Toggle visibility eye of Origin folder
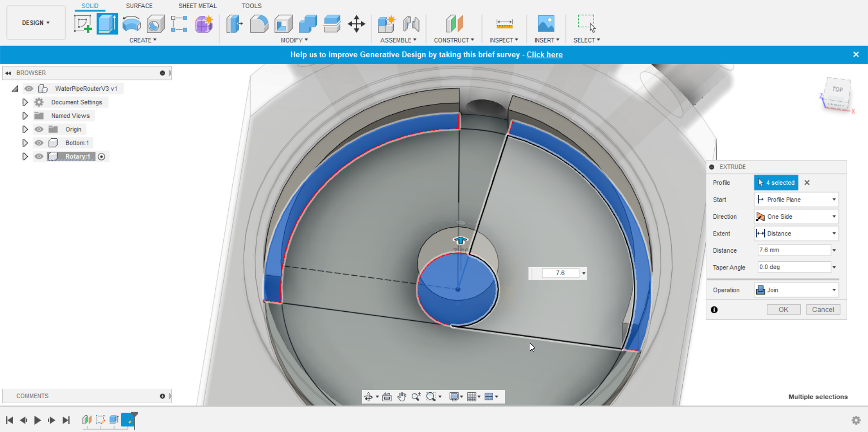The height and width of the screenshot is (432, 868). pyautogui.click(x=39, y=129)
